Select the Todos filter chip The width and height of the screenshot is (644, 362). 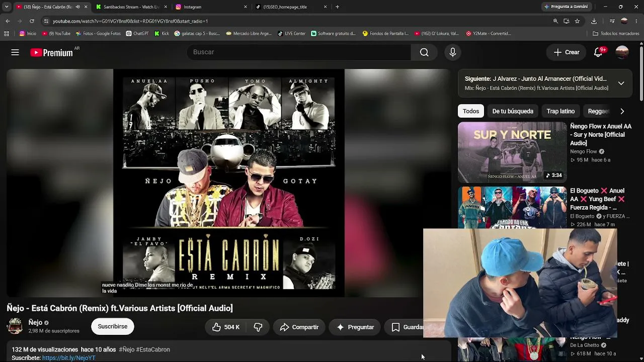[x=471, y=111]
